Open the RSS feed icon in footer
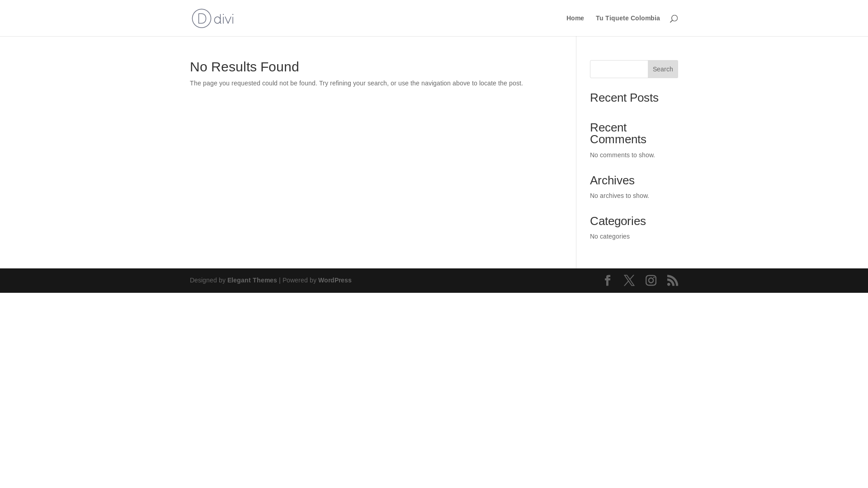Screen dimensions: 868x488 coord(673,280)
